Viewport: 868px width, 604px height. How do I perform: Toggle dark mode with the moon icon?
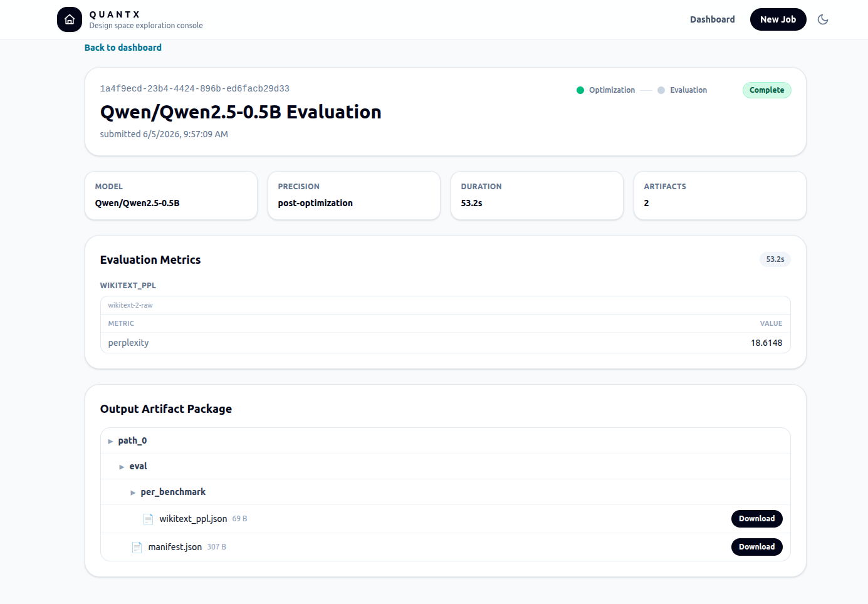(x=823, y=19)
